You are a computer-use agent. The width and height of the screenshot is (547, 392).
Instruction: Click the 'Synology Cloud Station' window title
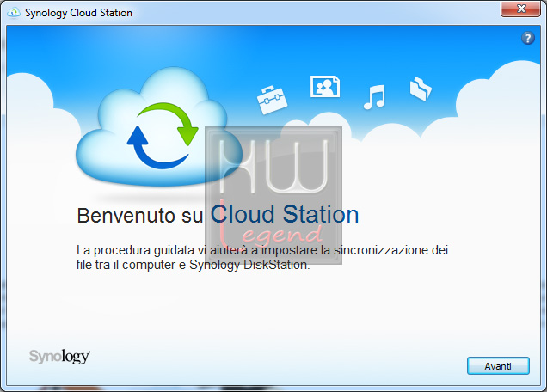(x=78, y=13)
